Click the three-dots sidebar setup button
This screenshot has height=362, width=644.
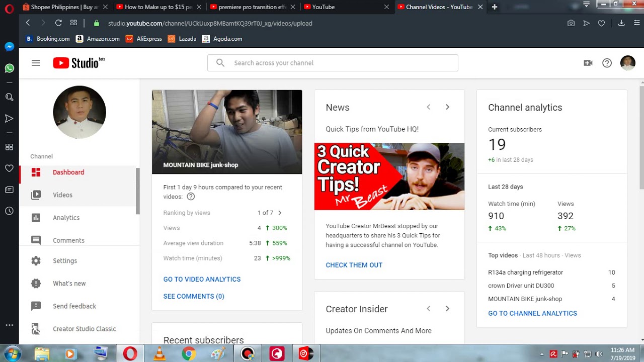click(x=9, y=325)
